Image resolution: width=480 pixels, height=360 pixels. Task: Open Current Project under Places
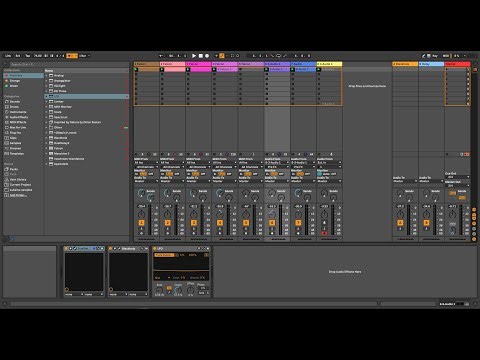[23, 185]
